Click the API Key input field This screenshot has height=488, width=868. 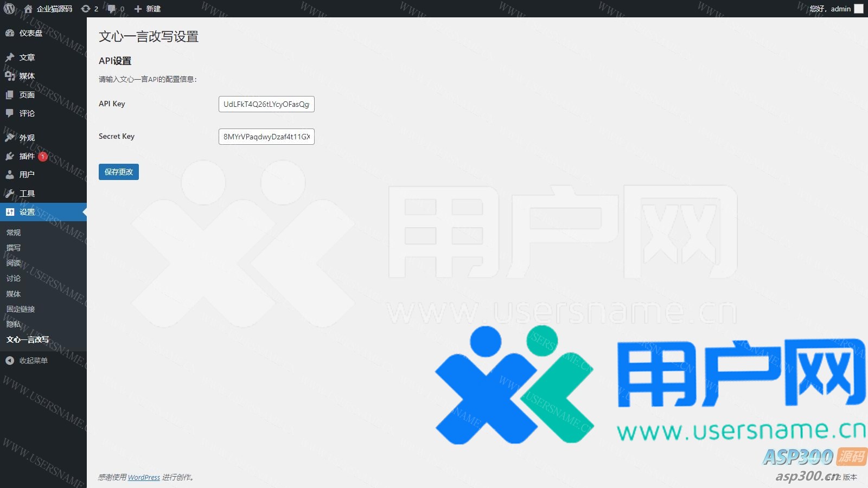266,104
